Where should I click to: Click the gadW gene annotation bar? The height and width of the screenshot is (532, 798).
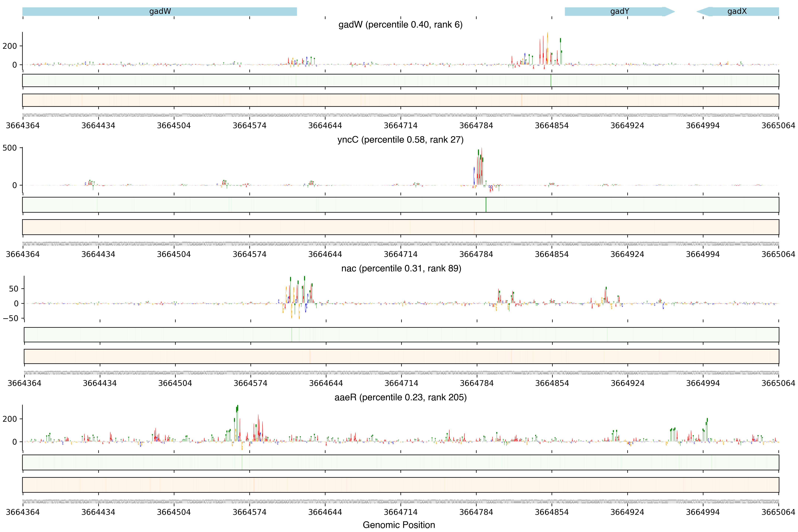point(159,11)
